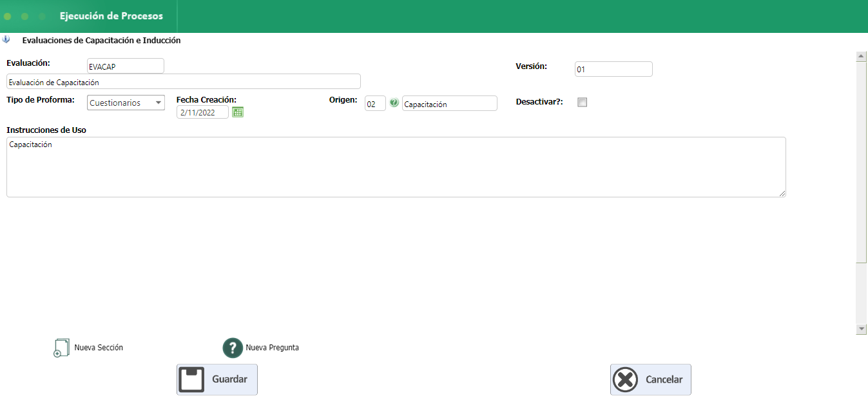This screenshot has height=409, width=868.
Task: Open the Fecha Creación calendar picker icon
Action: [x=238, y=112]
